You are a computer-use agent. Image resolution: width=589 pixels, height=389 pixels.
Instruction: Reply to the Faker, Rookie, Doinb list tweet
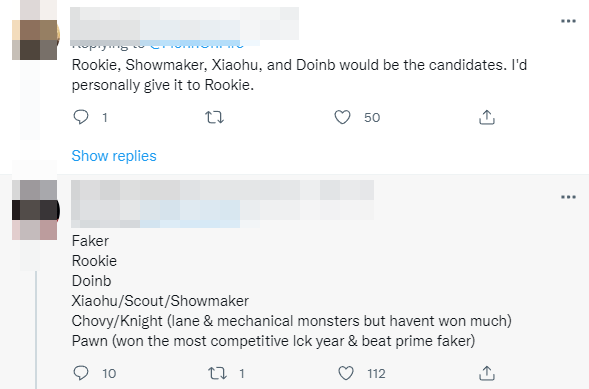pyautogui.click(x=80, y=373)
